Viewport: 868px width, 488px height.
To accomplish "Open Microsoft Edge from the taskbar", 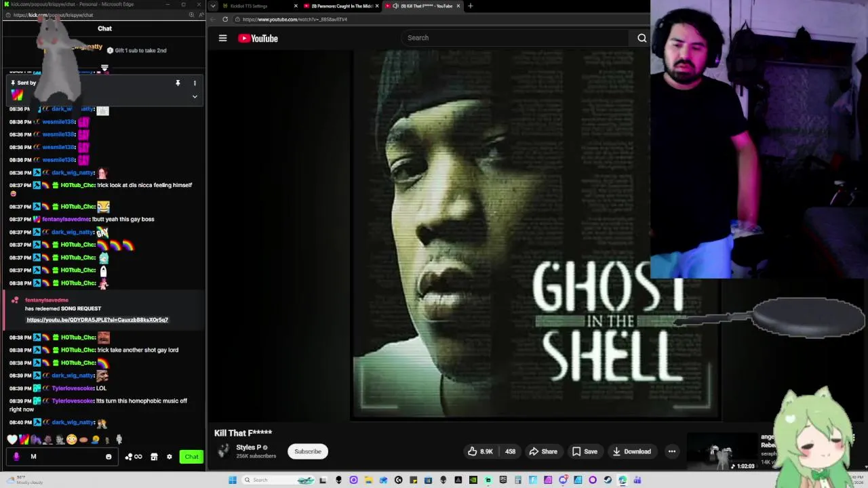I will point(623,480).
